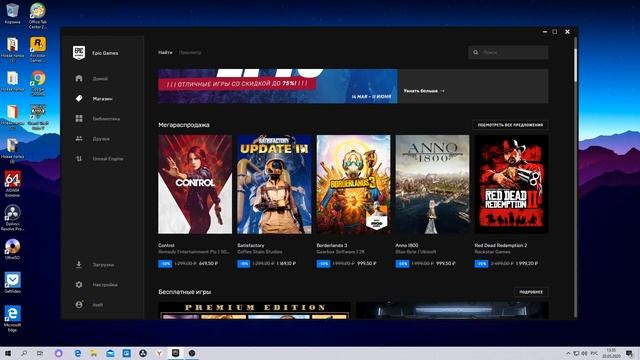The width and height of the screenshot is (640, 360).
Task: Open the AIDA64 Extreme desktop icon
Action: click(x=12, y=184)
